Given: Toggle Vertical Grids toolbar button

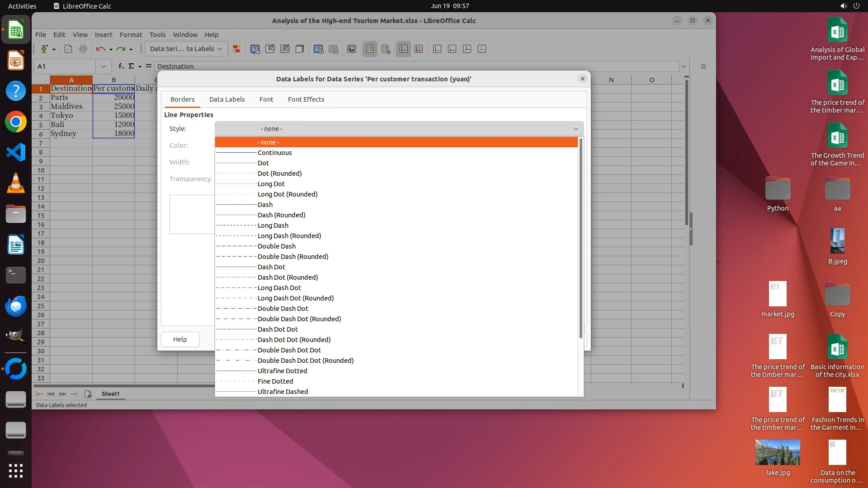Looking at the screenshot, I should click(419, 49).
